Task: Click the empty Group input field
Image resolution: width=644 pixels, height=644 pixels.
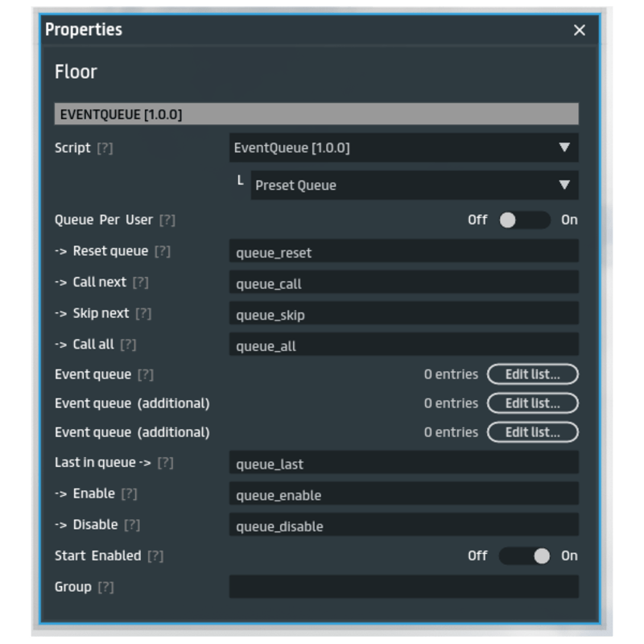Action: pyautogui.click(x=402, y=587)
